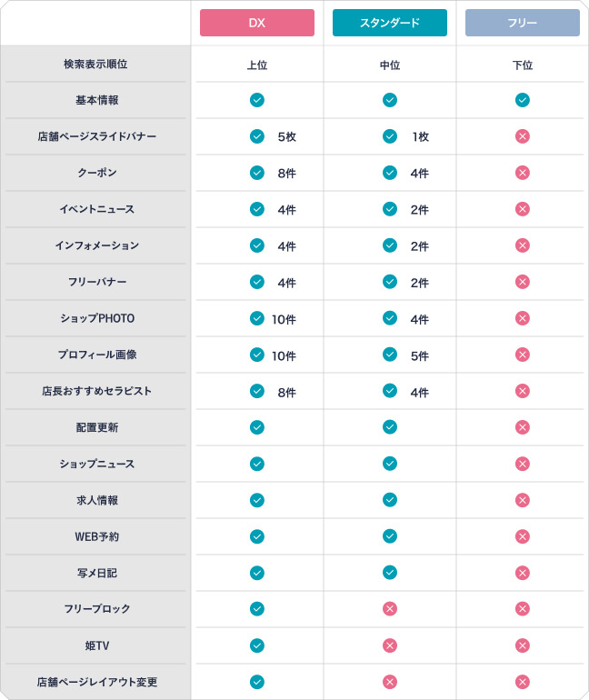Screen dimensions: 589x700
Task: Click the 店長おすすめセラピスト row label
Action: point(96,391)
